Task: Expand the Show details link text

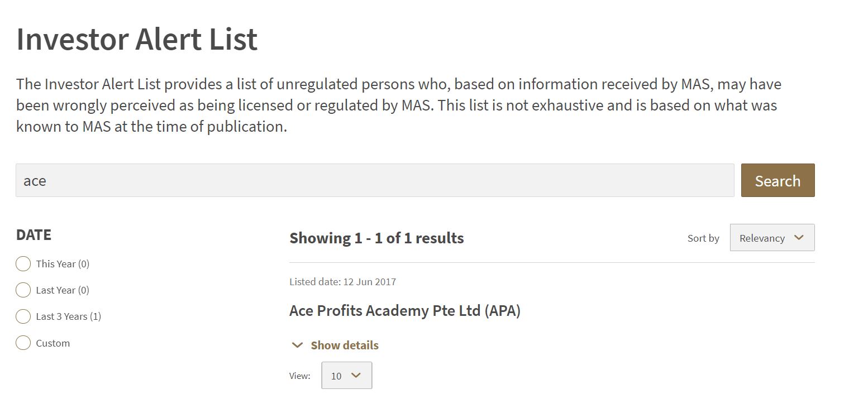Action: click(345, 345)
